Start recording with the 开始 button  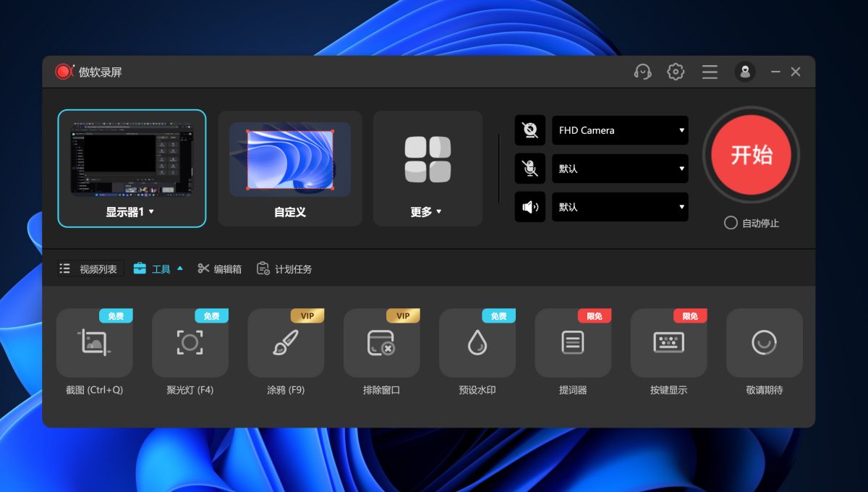coord(752,155)
